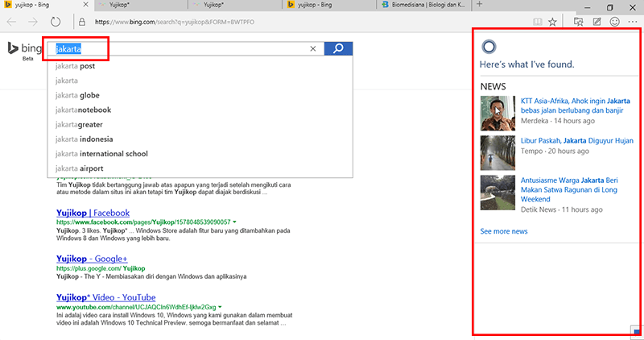
Task: Go back using the browser back arrow
Action: coord(11,22)
